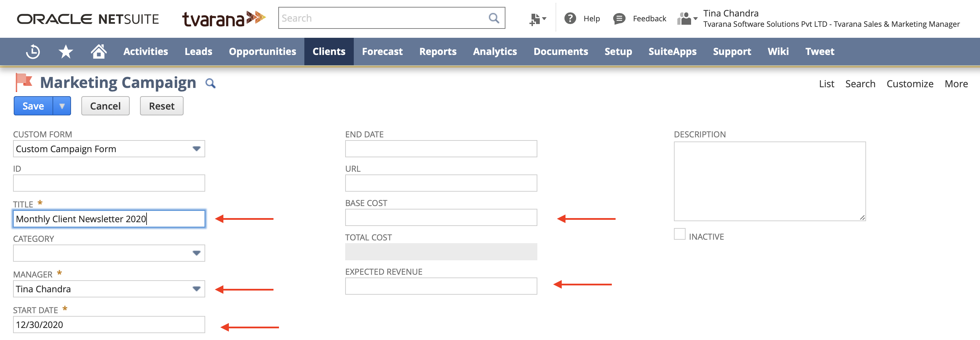The image size is (980, 340).
Task: Click the Help question mark icon
Action: click(x=570, y=18)
